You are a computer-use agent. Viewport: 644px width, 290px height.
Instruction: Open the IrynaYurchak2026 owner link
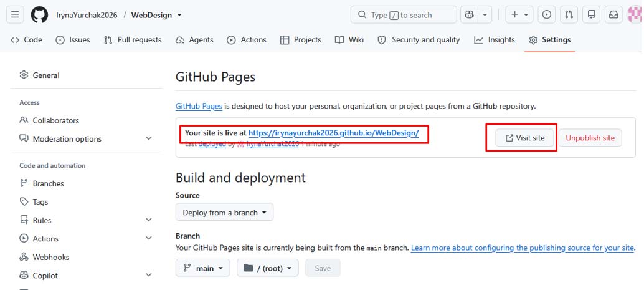point(87,15)
